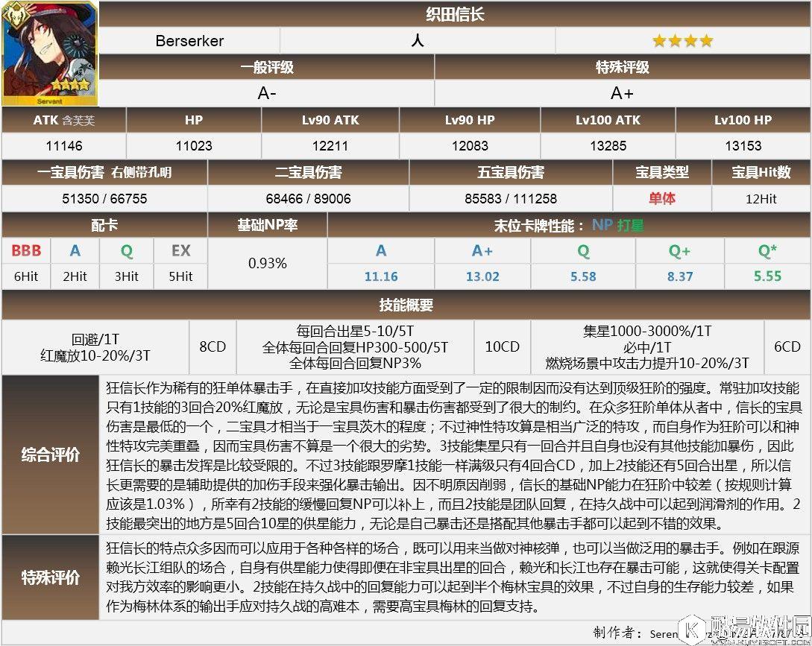812x646 pixels.
Task: Click the 特殊评价 section label
Action: 51,577
